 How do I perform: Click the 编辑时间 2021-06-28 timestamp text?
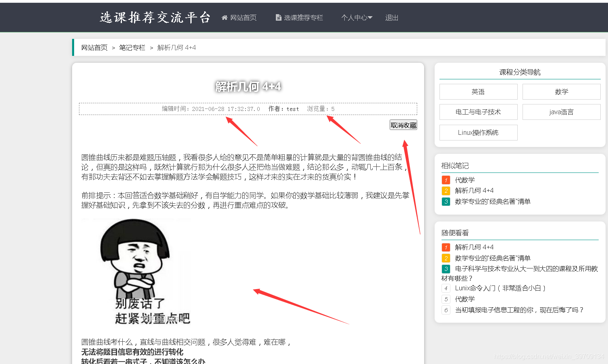click(x=211, y=109)
